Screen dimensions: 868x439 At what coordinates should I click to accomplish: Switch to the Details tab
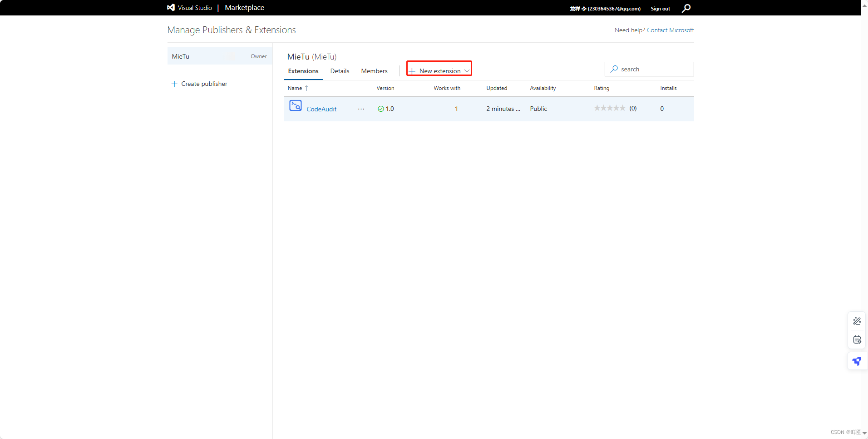pyautogui.click(x=340, y=71)
